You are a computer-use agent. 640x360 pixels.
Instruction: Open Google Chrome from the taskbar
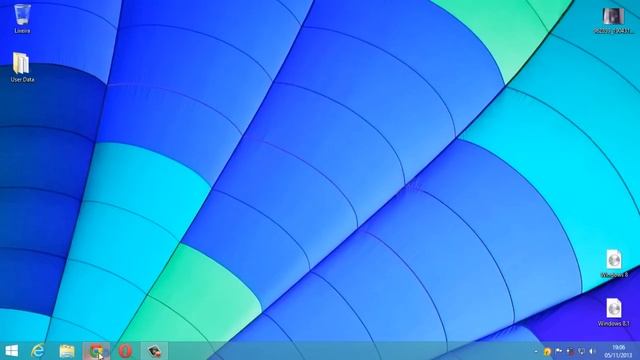click(96, 351)
